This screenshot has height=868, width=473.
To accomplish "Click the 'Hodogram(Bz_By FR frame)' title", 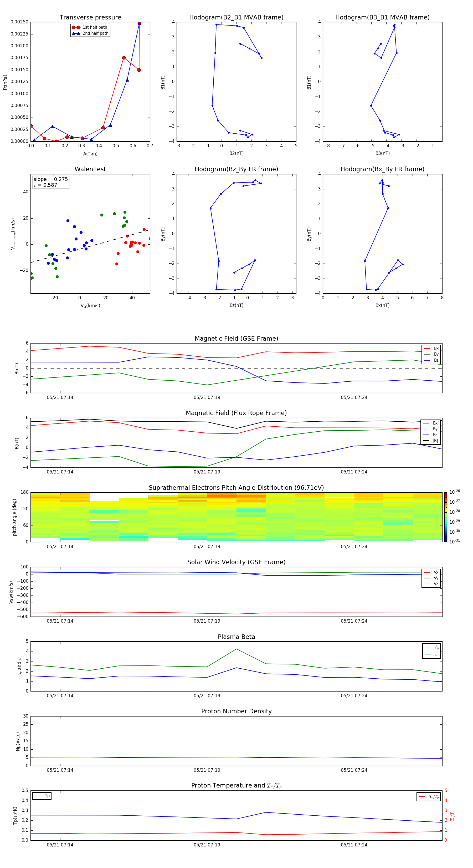I will [236, 169].
